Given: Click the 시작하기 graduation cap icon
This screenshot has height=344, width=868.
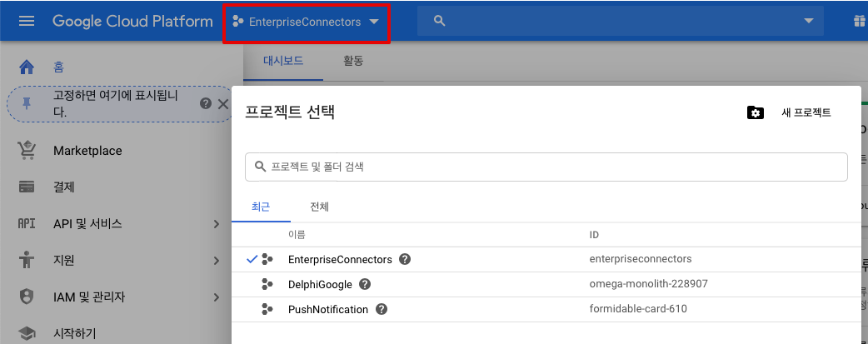Looking at the screenshot, I should (27, 333).
